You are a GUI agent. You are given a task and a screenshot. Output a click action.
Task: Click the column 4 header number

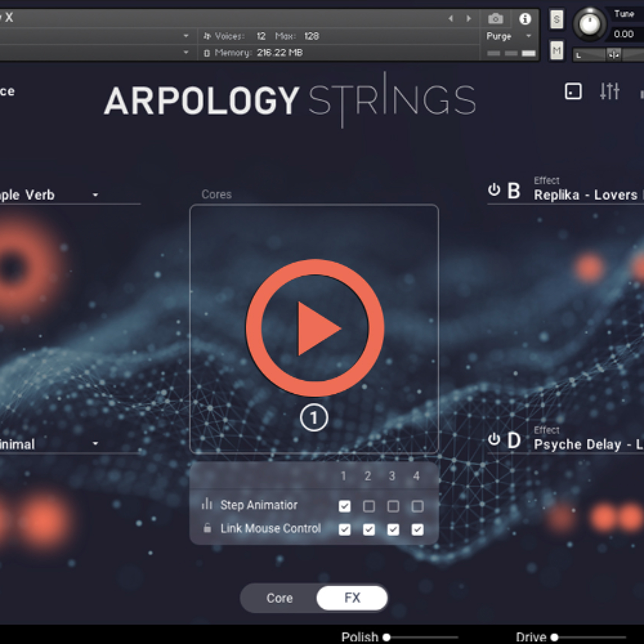(416, 476)
